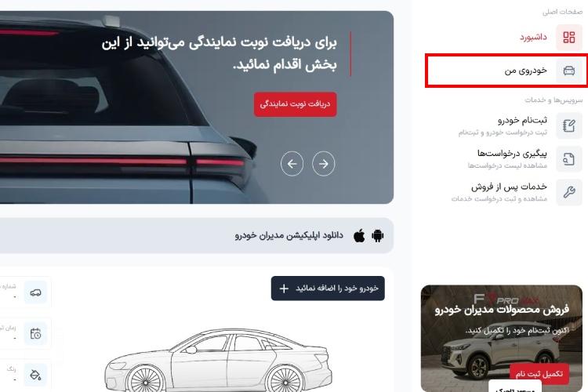Screen dimensions: 588x392
Task: Click دانلود اپلیکیشن مدیران خودرو link text
Action: pos(289,235)
